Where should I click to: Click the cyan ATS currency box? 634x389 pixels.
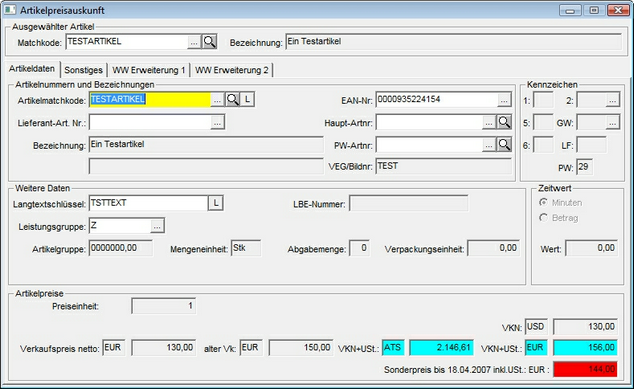pyautogui.click(x=393, y=347)
